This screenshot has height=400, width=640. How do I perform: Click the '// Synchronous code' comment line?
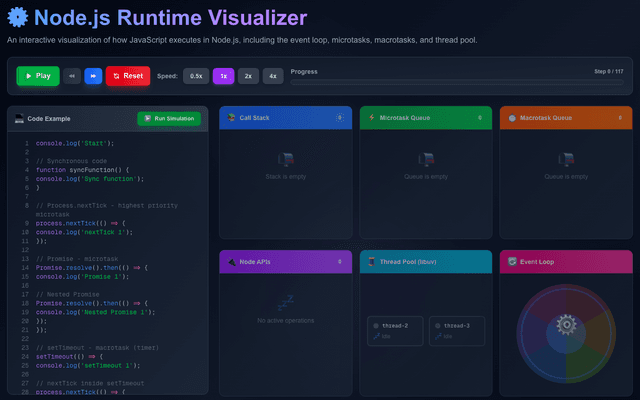pos(71,161)
